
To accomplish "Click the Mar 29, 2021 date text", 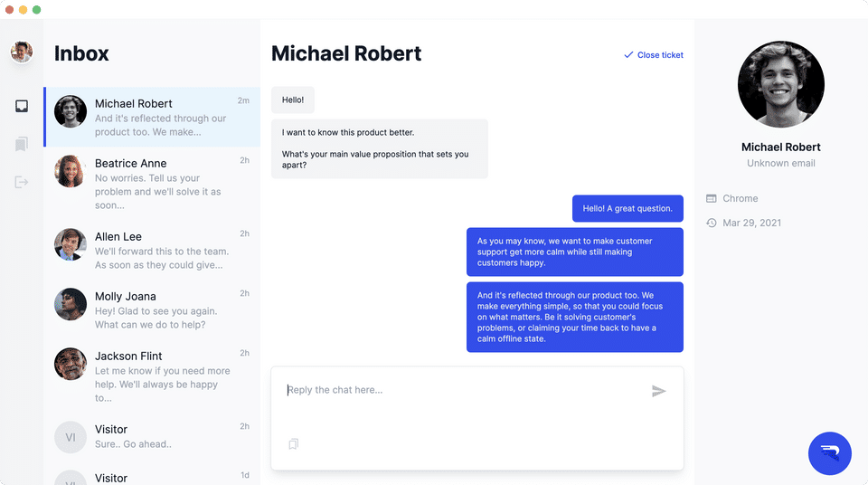I will coord(751,223).
